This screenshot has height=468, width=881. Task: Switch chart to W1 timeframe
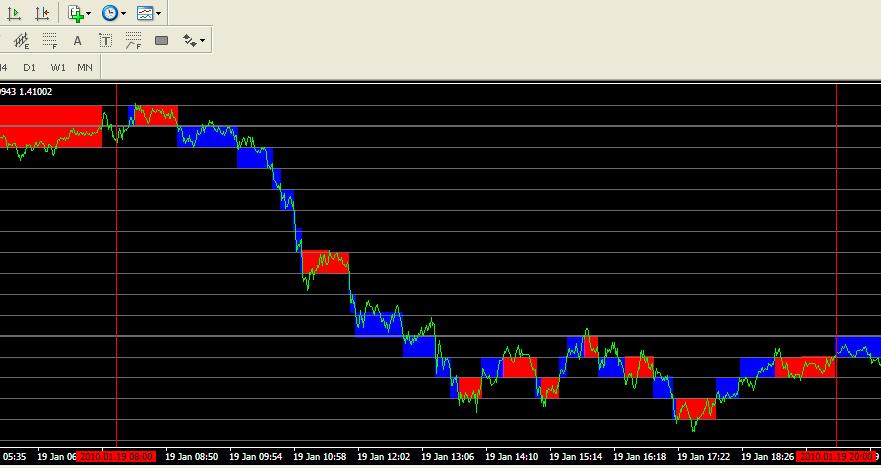click(58, 67)
